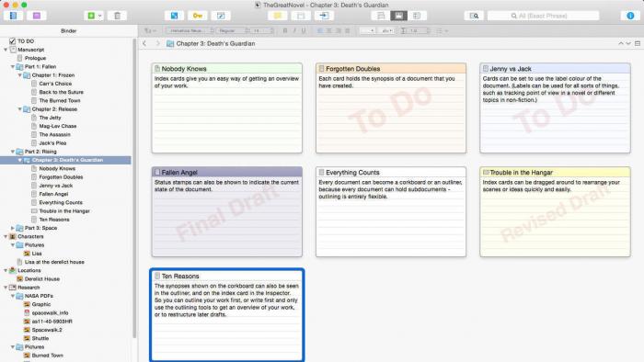This screenshot has height=362, width=644.
Task: Switch to outliner view mode
Action: click(417, 16)
